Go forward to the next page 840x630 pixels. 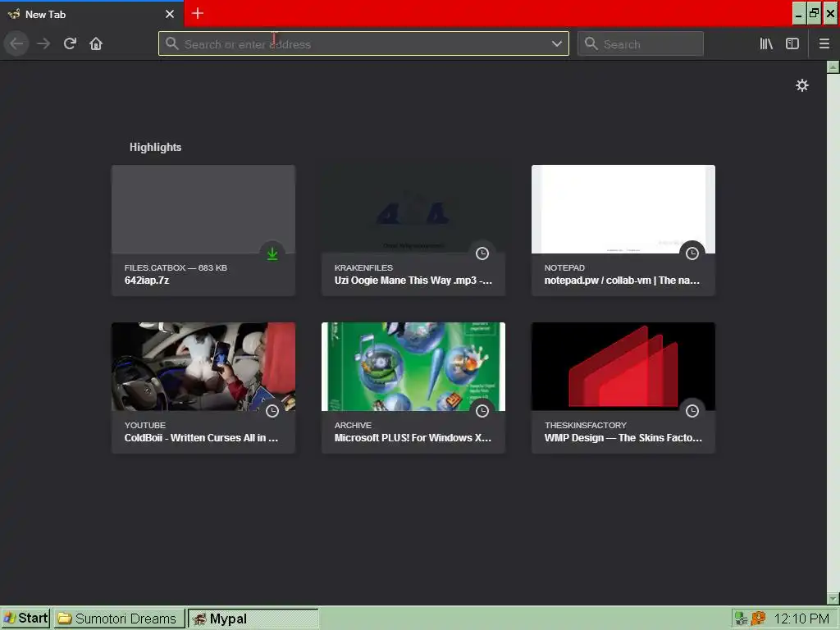(x=43, y=44)
